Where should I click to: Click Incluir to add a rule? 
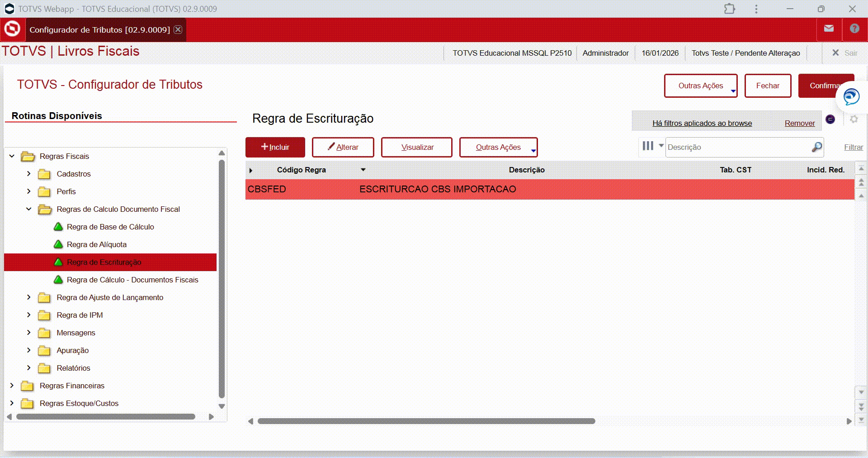pos(275,147)
